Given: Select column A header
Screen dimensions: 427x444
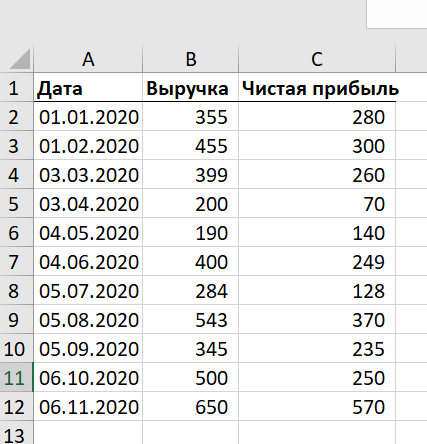Looking at the screenshot, I should click(88, 59).
